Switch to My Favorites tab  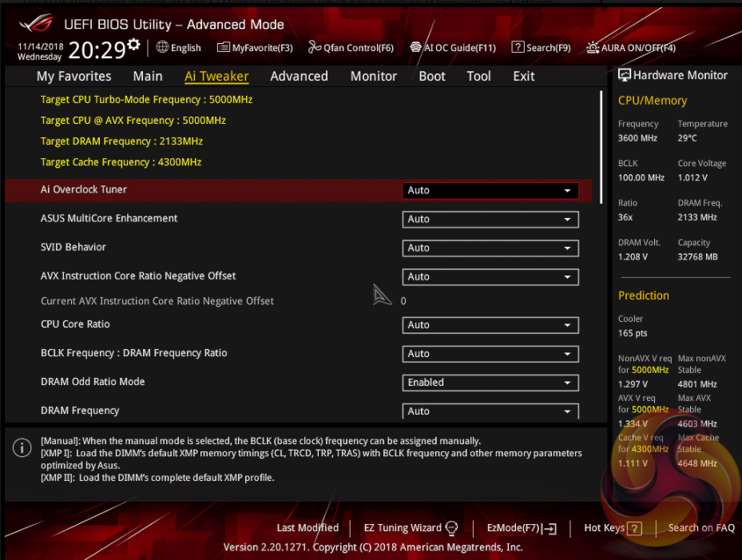click(73, 76)
